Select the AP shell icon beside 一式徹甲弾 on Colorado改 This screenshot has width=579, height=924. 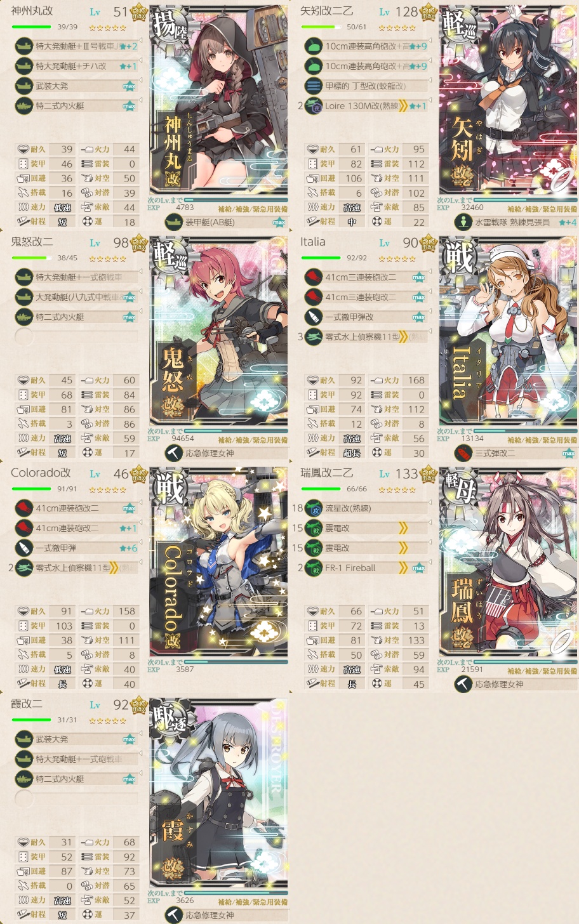pyautogui.click(x=24, y=548)
